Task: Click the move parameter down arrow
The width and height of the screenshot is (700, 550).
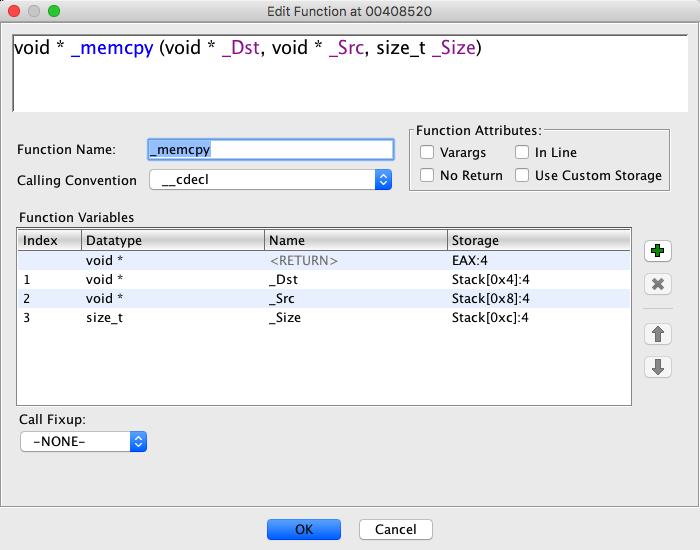Action: [657, 367]
